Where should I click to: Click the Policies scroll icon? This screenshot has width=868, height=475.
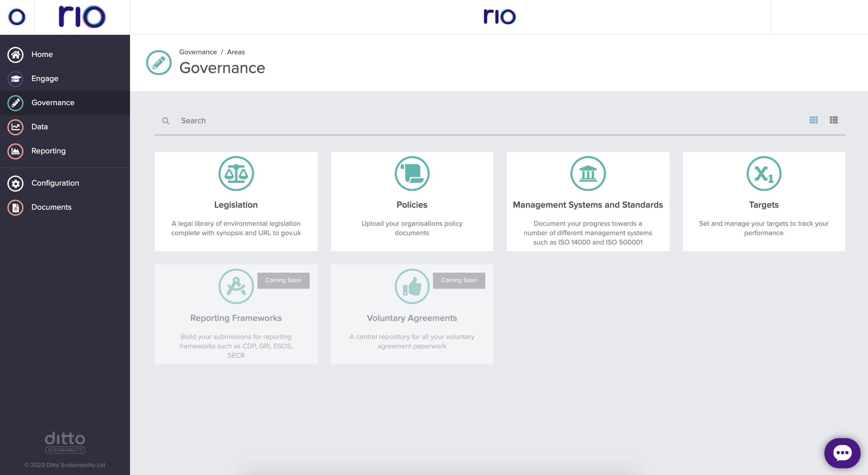(412, 174)
